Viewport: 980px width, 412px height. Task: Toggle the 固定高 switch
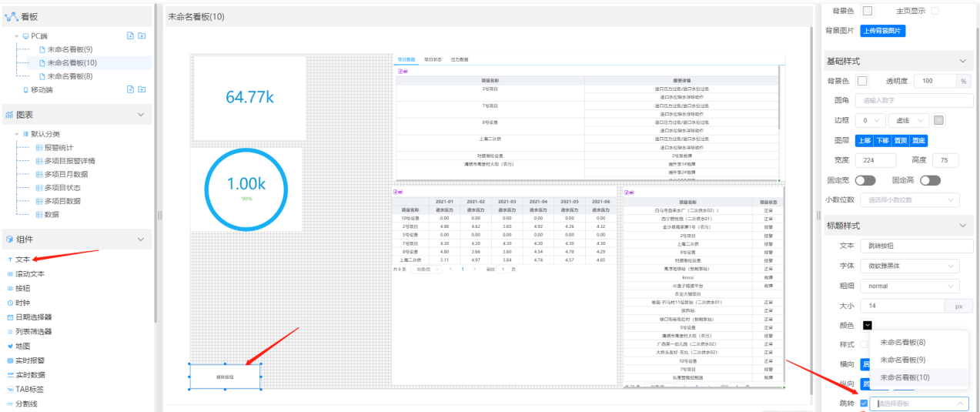(930, 180)
